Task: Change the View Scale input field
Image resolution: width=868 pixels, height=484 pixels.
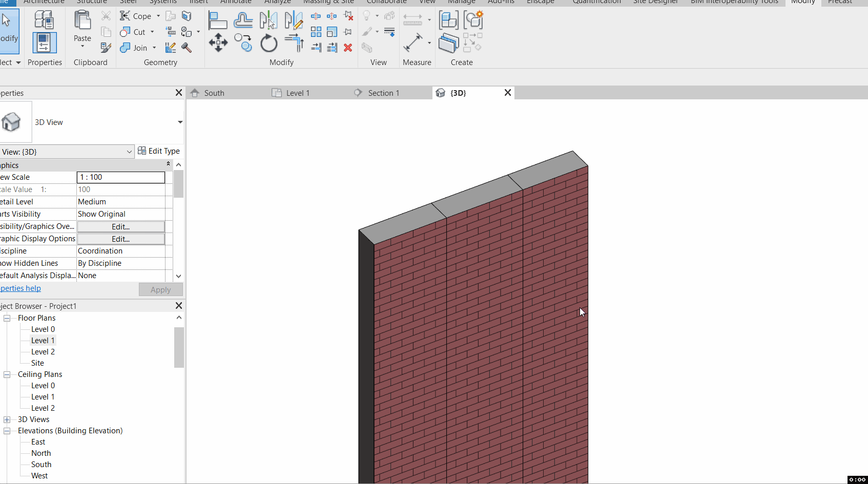Action: point(120,177)
